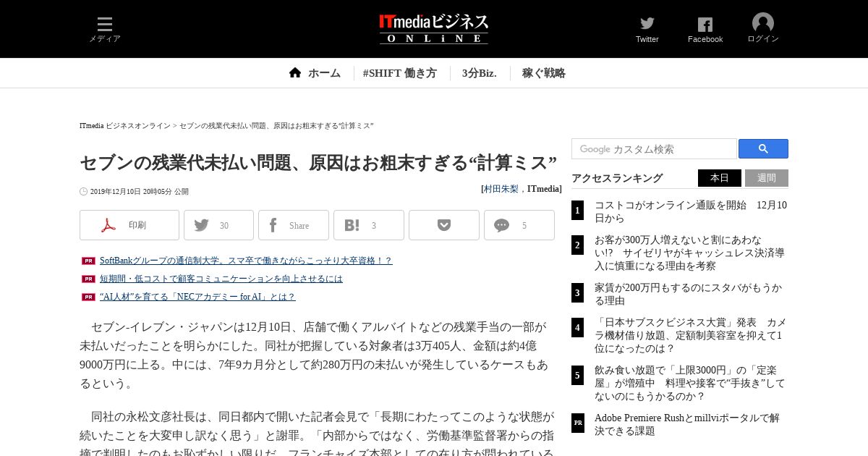Open the #SHIFT 働き方 section
868x456 pixels.
point(399,73)
